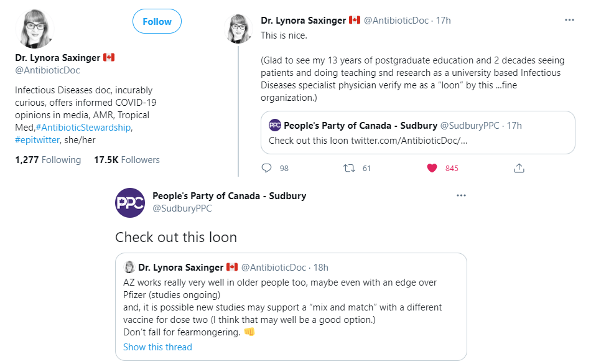
Task: View the 17.5K Followers list
Action: coord(126,160)
